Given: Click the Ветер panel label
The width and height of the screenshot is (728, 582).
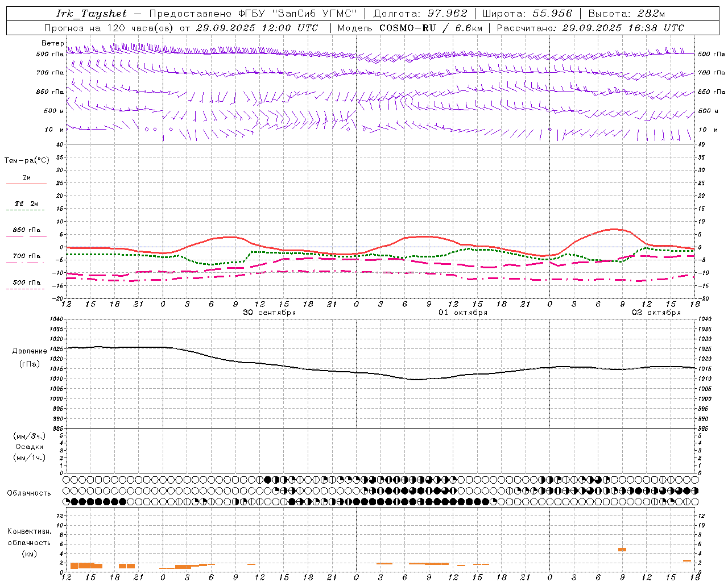Looking at the screenshot, I should 52,43.
